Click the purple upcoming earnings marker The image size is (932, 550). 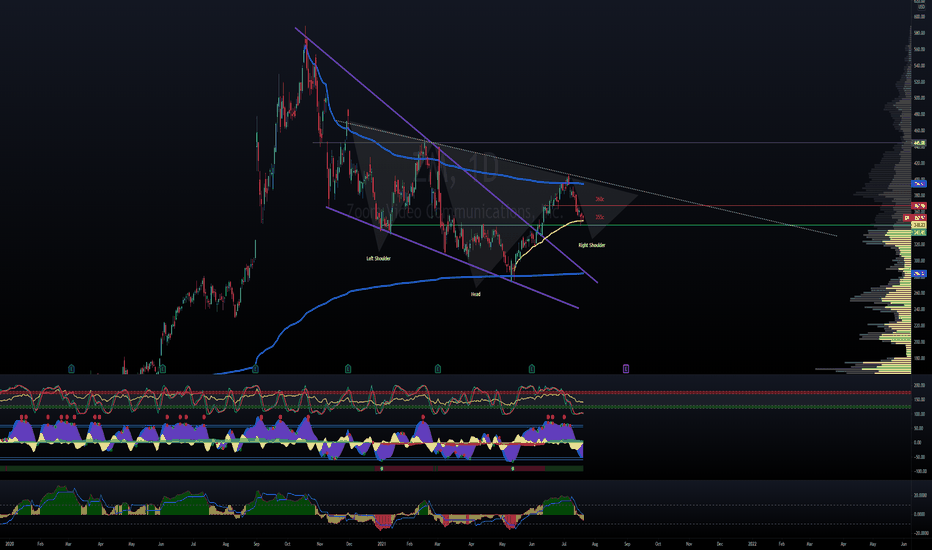[626, 369]
